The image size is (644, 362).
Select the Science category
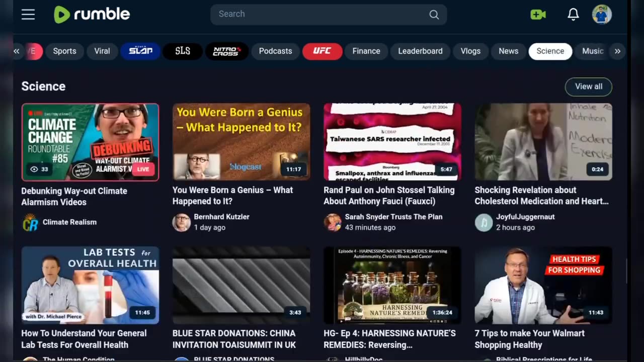(x=550, y=51)
